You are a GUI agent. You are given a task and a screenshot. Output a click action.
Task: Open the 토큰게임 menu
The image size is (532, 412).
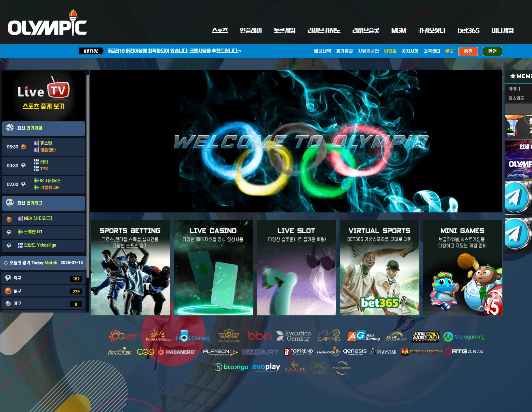click(284, 30)
